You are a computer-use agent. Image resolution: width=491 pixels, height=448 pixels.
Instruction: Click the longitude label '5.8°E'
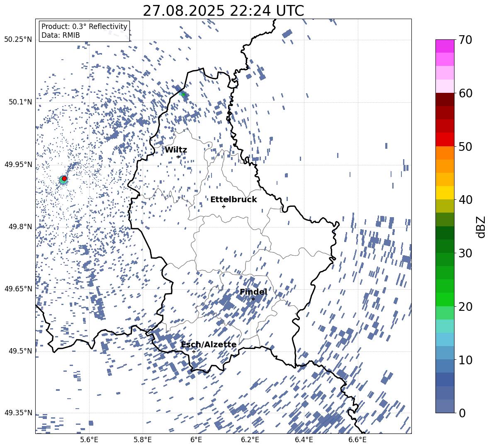143,440
